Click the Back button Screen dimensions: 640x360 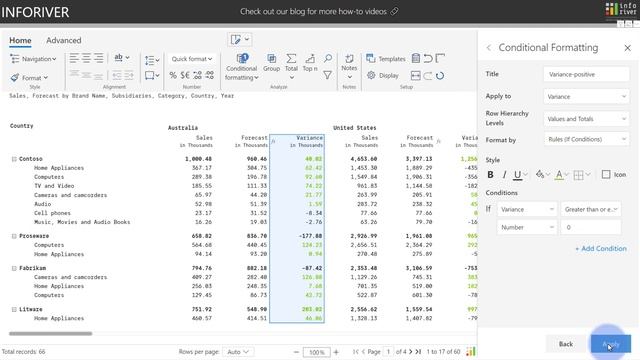pyautogui.click(x=566, y=344)
